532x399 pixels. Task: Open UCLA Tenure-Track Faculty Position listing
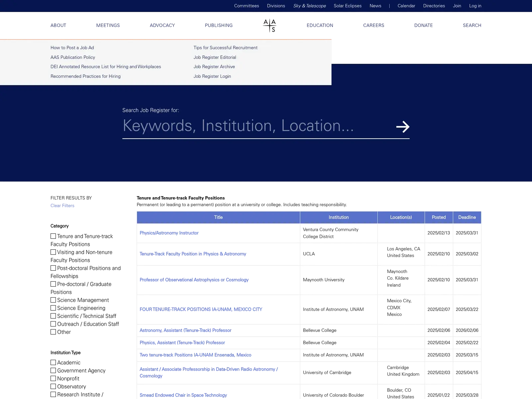[x=193, y=254]
